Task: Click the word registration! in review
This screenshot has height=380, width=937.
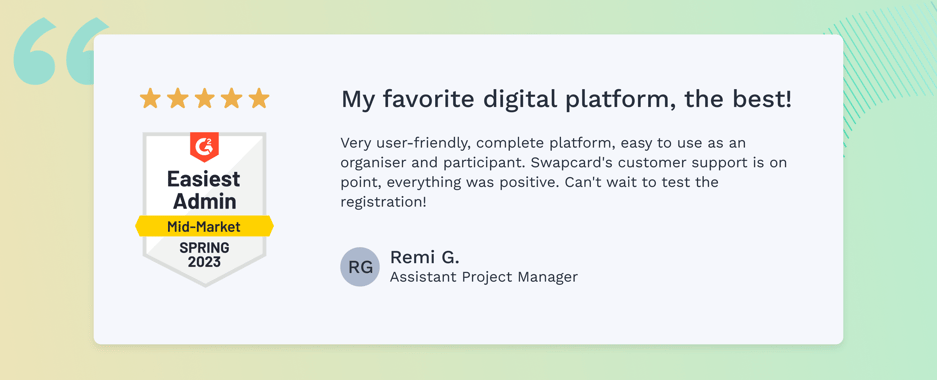Action: tap(384, 202)
